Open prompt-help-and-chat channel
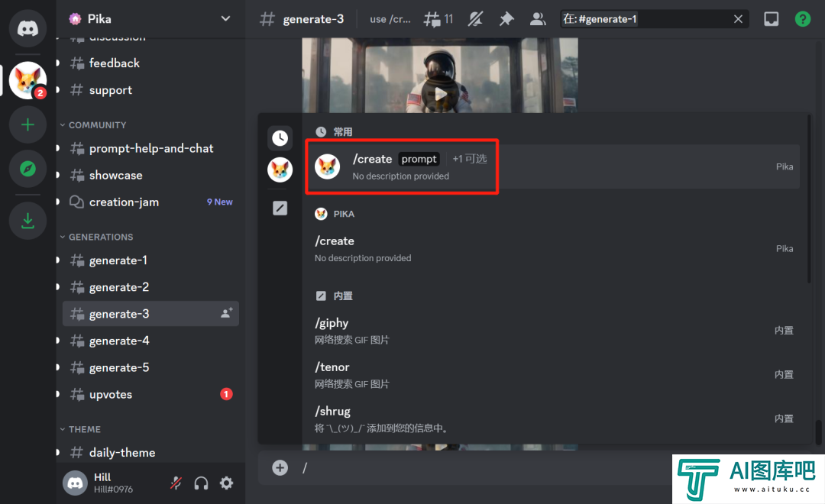 tap(150, 148)
